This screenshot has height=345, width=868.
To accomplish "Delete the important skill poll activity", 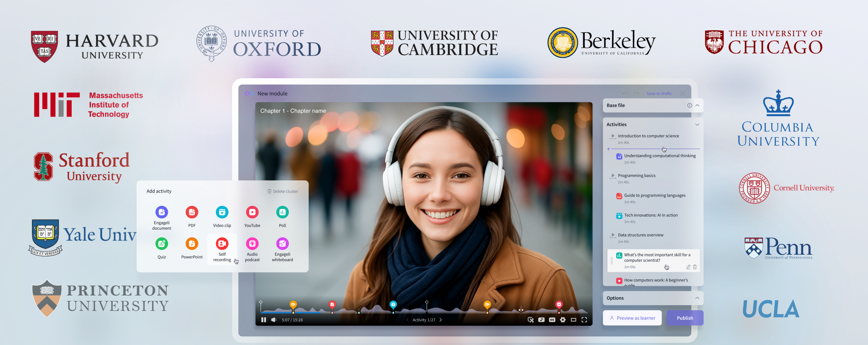I will click(x=695, y=267).
